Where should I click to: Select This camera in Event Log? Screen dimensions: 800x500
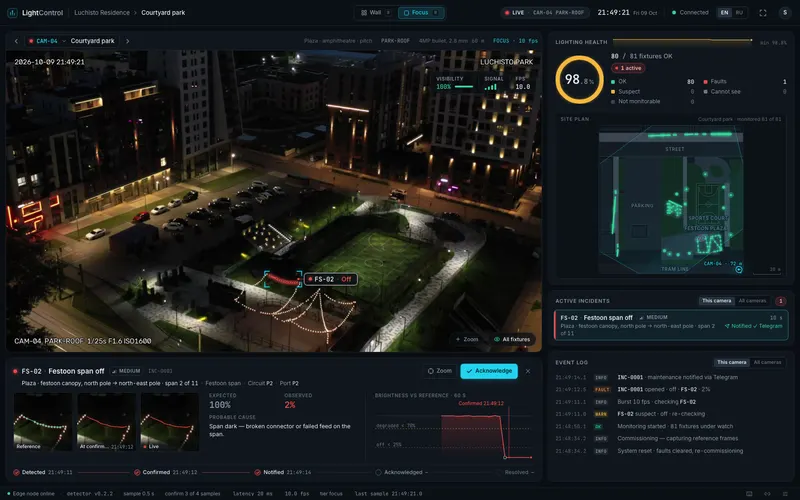731,362
